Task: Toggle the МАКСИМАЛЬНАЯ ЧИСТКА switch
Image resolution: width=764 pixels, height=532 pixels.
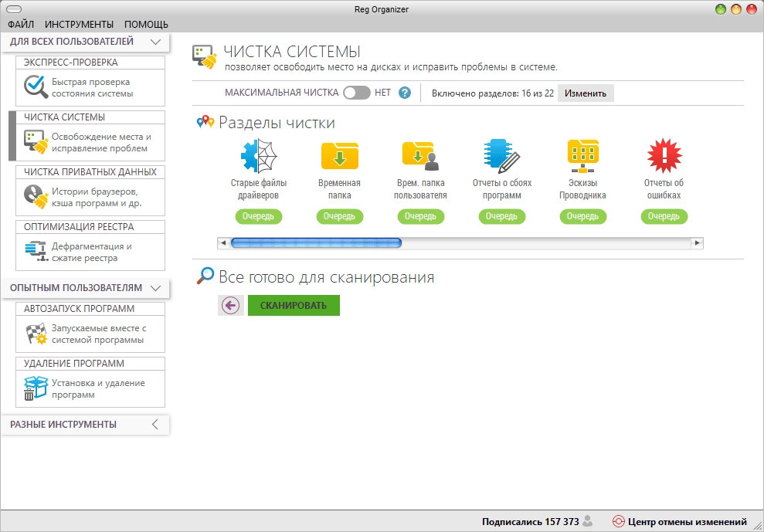Action: tap(357, 93)
